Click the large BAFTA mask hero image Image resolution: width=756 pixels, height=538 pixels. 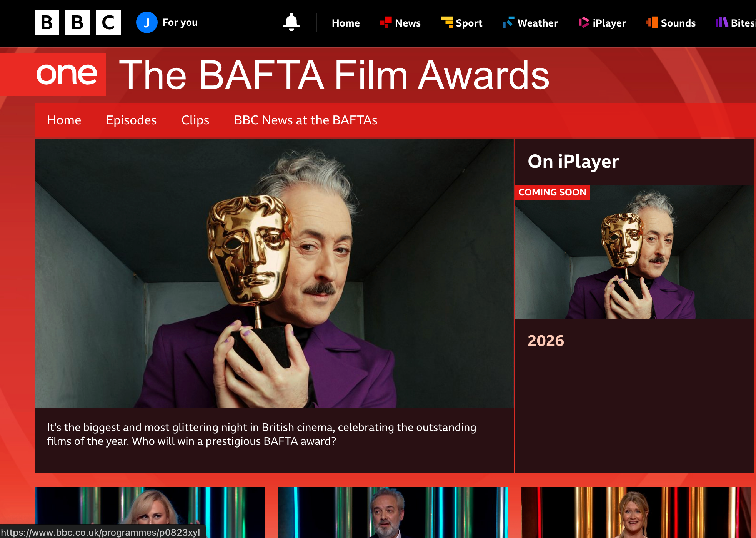click(x=274, y=273)
